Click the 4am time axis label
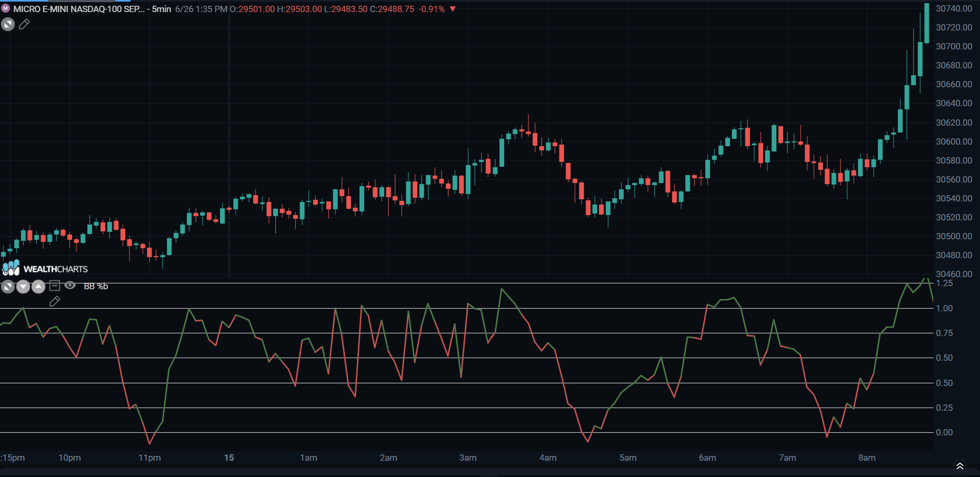Image resolution: width=980 pixels, height=477 pixels. tap(548, 458)
